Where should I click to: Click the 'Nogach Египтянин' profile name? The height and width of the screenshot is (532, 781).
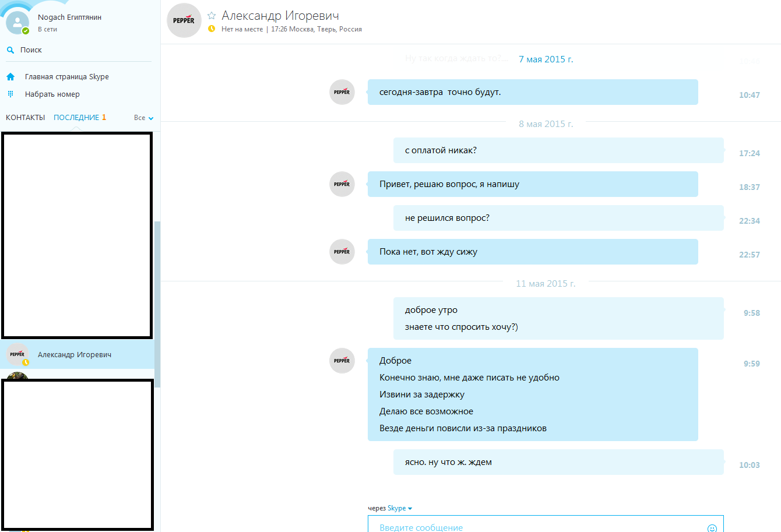click(x=70, y=17)
